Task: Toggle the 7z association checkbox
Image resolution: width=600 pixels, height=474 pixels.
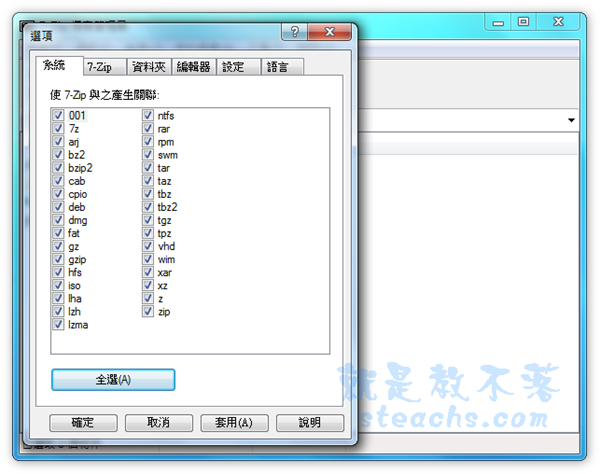Action: tap(58, 129)
